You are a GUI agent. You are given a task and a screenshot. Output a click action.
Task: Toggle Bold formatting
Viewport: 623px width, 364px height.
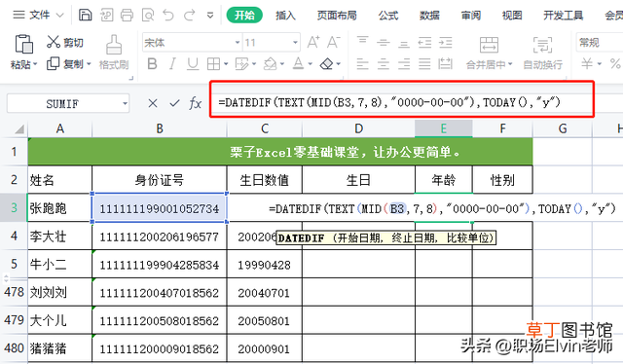152,63
